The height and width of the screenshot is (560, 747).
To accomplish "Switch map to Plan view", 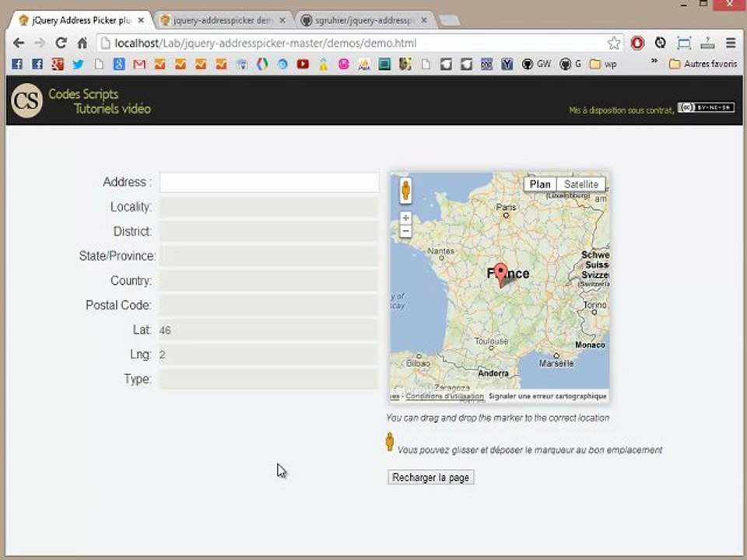I will (540, 184).
